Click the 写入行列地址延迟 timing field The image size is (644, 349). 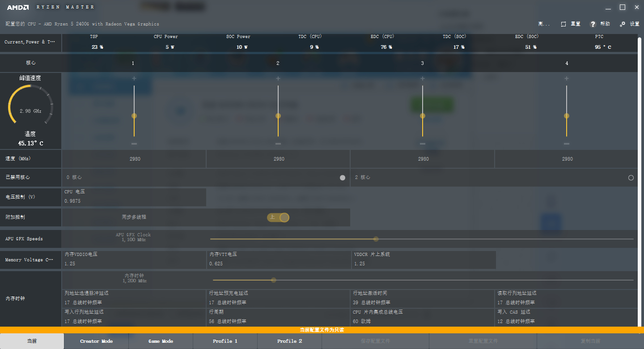[134, 317]
